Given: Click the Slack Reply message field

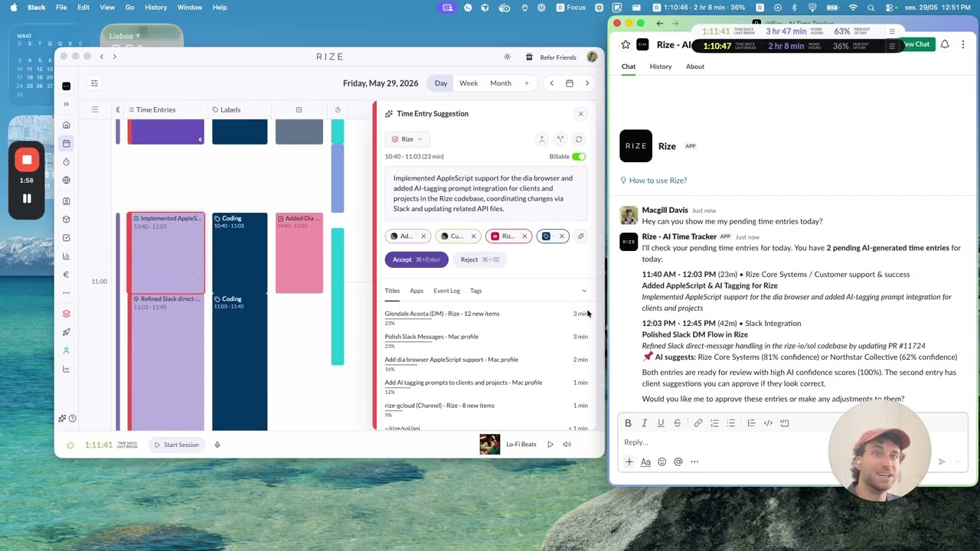Looking at the screenshot, I should coord(792,442).
